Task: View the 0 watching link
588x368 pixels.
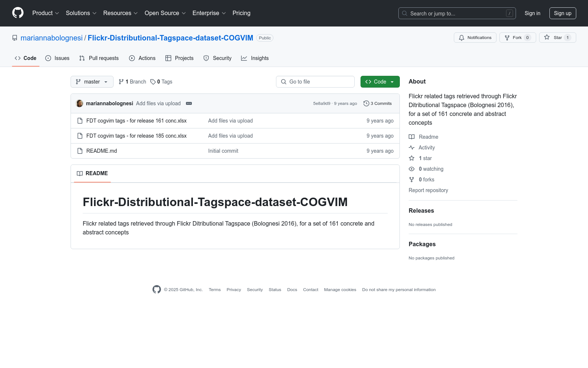Action: point(426,169)
